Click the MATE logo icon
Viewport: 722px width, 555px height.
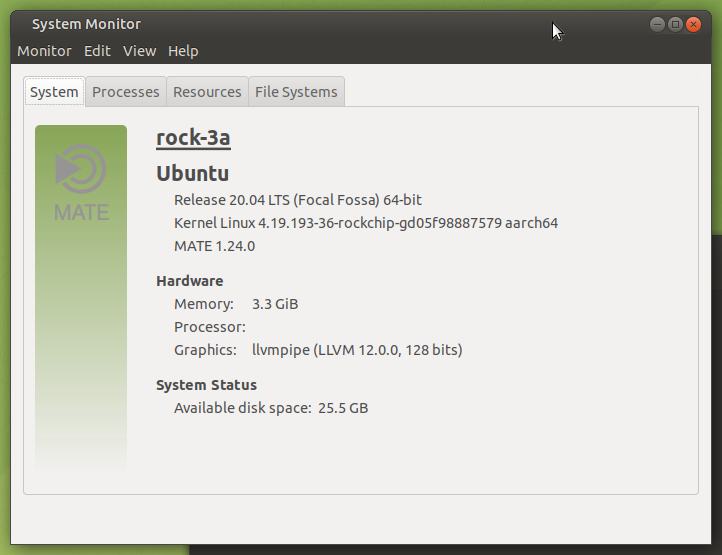(x=81, y=182)
